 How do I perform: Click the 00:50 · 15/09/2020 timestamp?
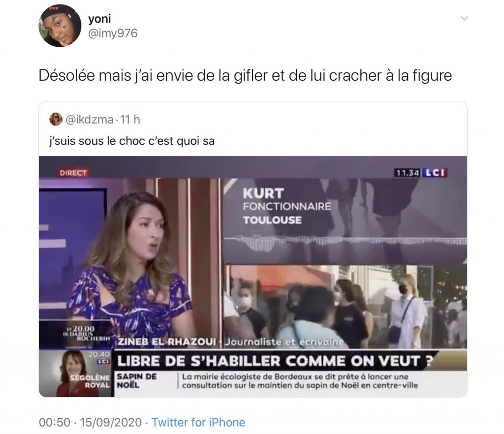[91, 422]
